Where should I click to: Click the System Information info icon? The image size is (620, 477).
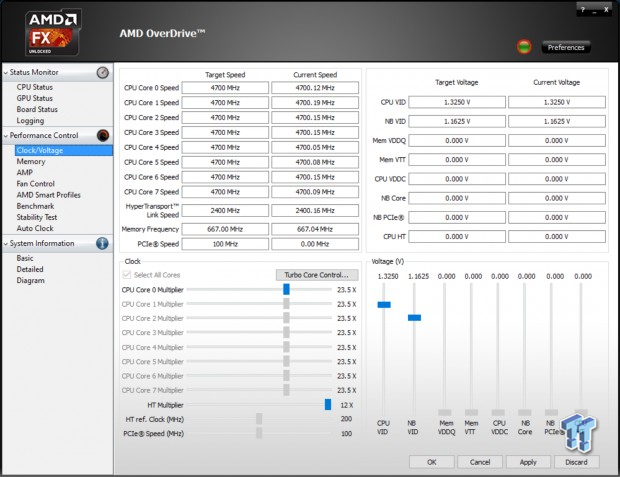click(x=102, y=243)
